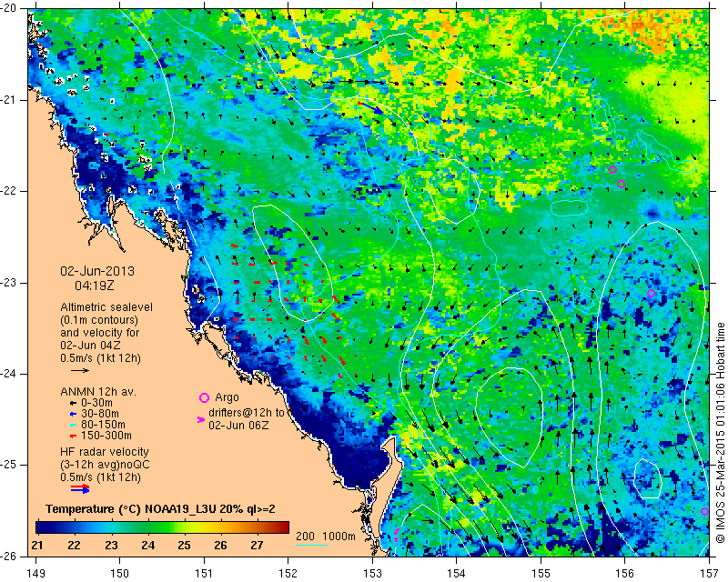Click the 'Argo' legend label
The width and height of the screenshot is (728, 582).
click(227, 397)
